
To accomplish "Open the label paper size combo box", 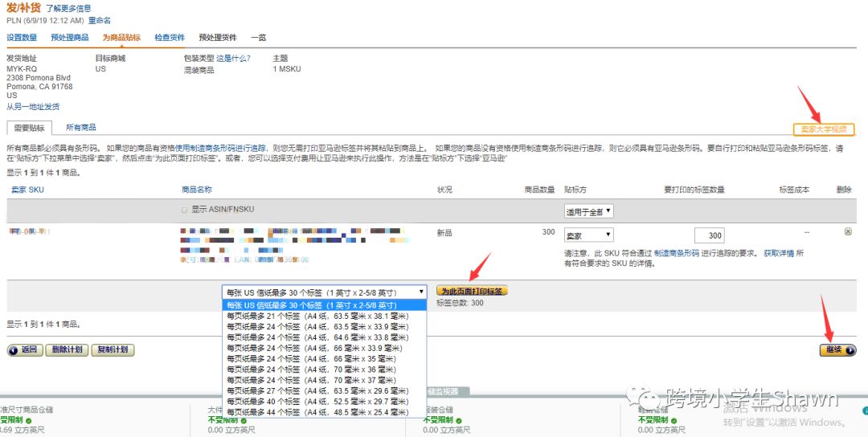I will tap(325, 292).
